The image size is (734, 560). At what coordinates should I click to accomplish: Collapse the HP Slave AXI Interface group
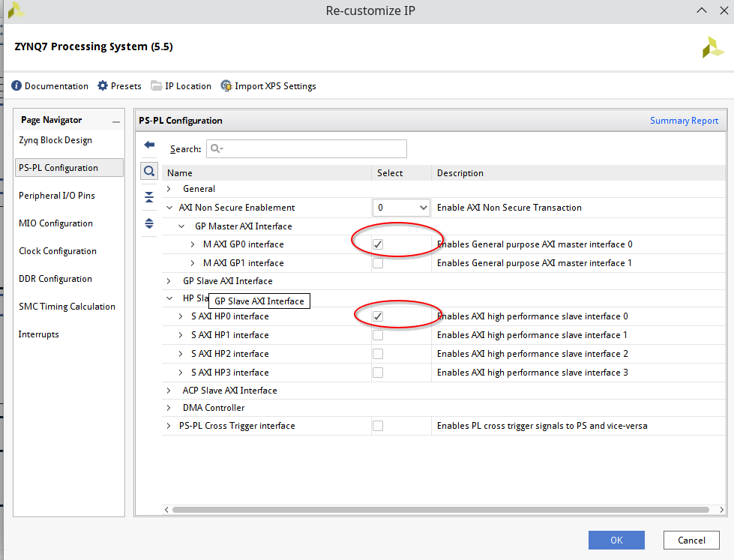coord(169,298)
